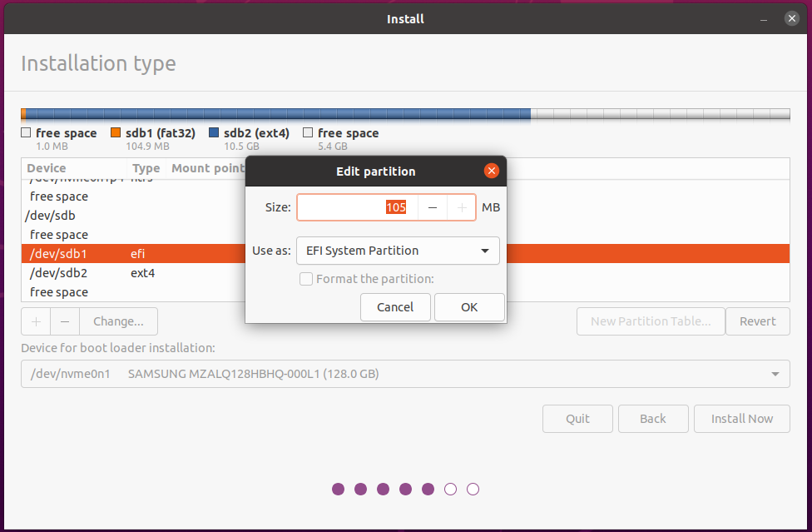Select the /dev/sdb2 ext4 row
This screenshot has height=532, width=812.
[125, 272]
